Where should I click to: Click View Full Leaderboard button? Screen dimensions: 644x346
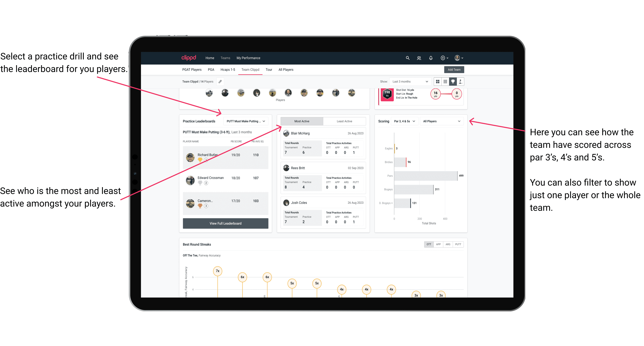[x=225, y=223]
